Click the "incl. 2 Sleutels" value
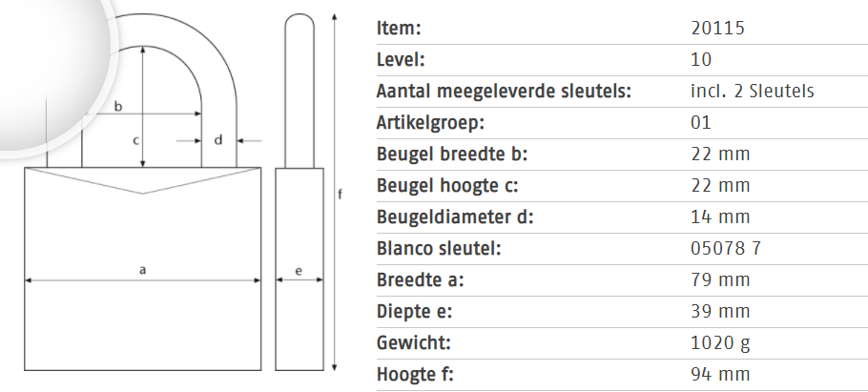 tap(752, 91)
